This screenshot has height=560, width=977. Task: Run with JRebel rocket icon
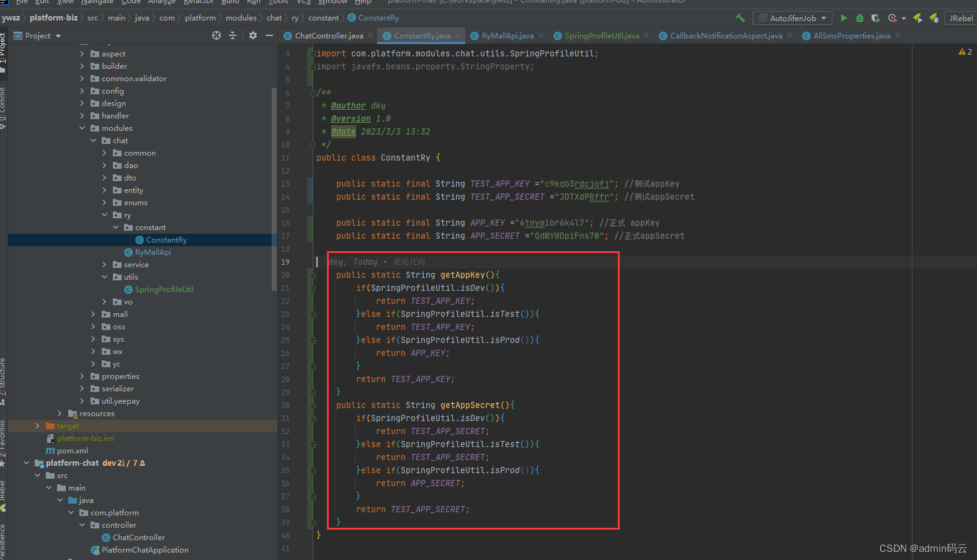[x=917, y=18]
